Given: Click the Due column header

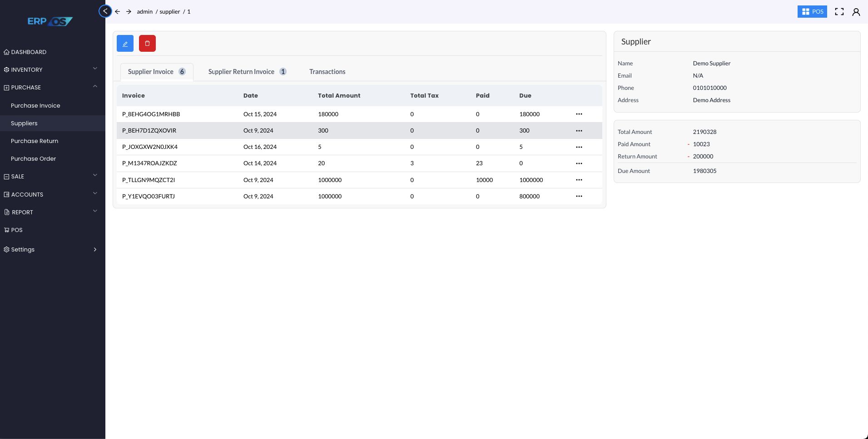Looking at the screenshot, I should click(x=525, y=96).
